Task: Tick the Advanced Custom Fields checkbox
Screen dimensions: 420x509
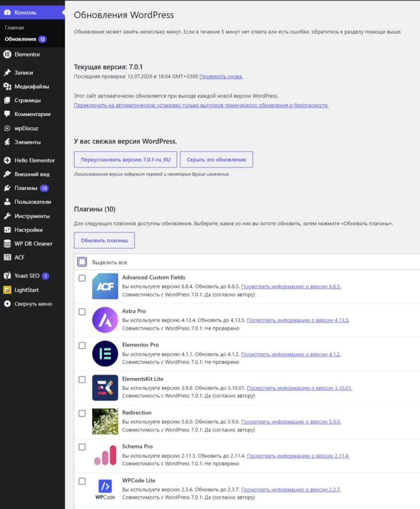Action: tap(82, 278)
